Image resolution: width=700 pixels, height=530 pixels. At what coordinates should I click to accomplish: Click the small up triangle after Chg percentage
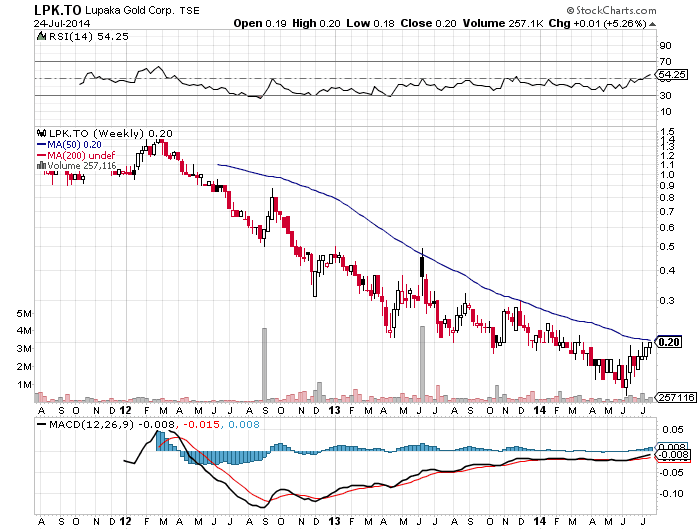pos(652,24)
